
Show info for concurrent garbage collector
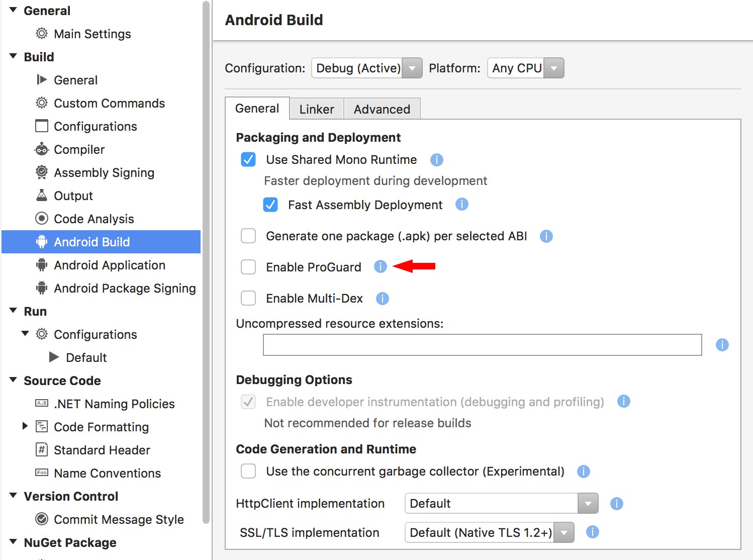584,472
